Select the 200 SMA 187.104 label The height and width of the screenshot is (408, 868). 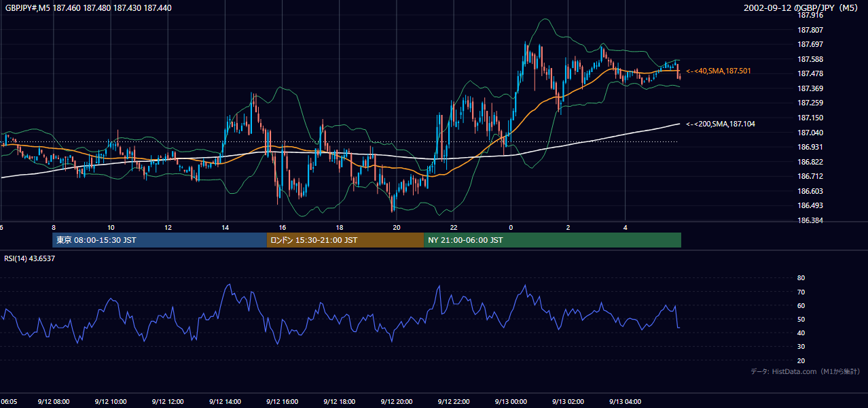[x=721, y=124]
